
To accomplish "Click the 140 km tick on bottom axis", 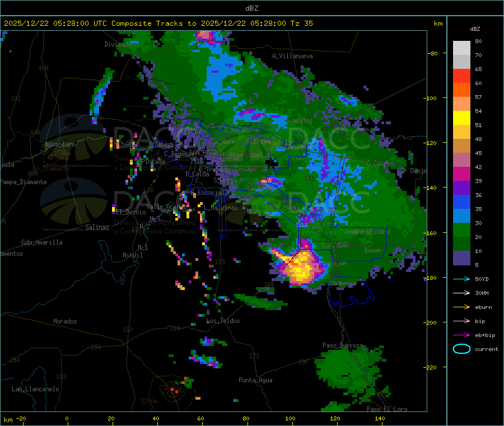I will [x=380, y=418].
